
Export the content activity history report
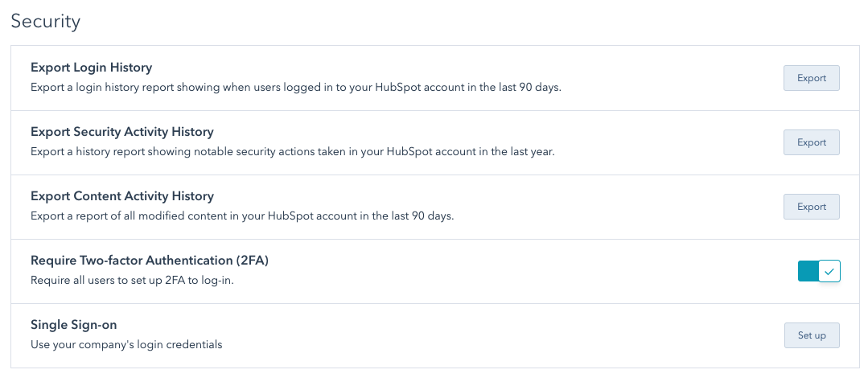point(811,207)
